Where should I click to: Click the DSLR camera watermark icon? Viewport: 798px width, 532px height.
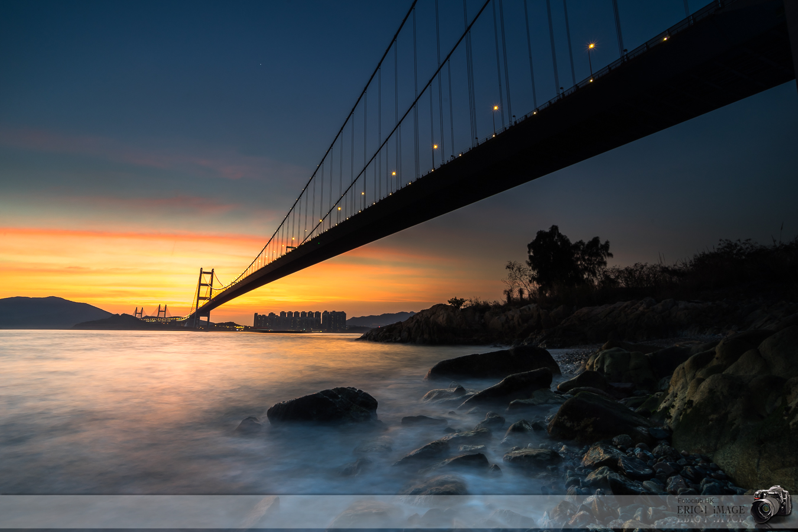(x=771, y=504)
